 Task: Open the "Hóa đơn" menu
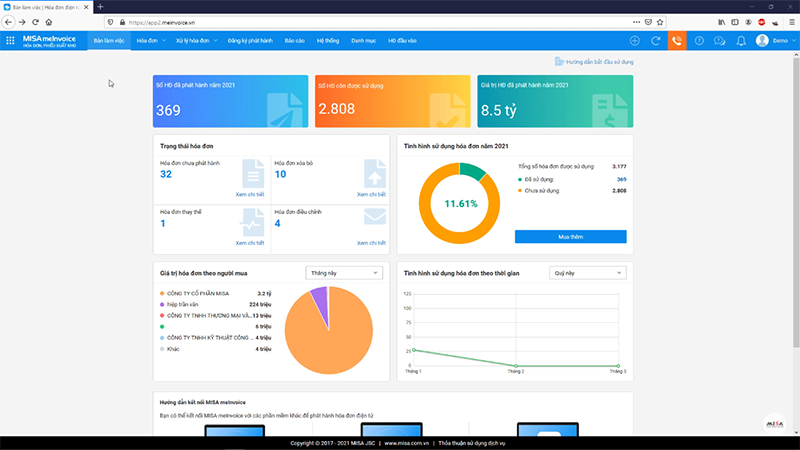pyautogui.click(x=150, y=41)
